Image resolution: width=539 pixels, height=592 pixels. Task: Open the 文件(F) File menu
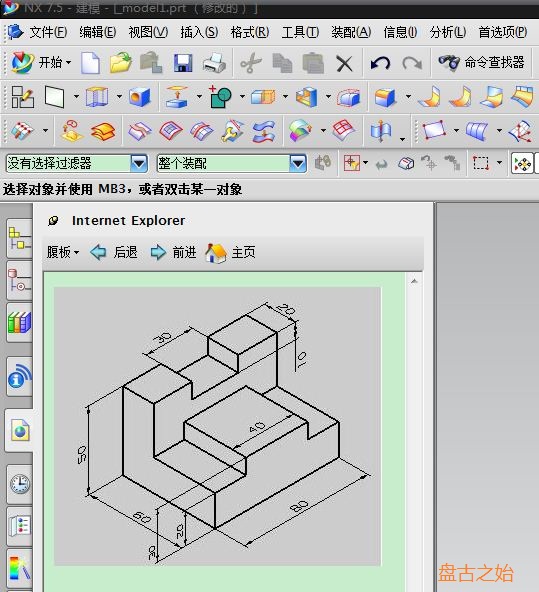click(x=48, y=32)
